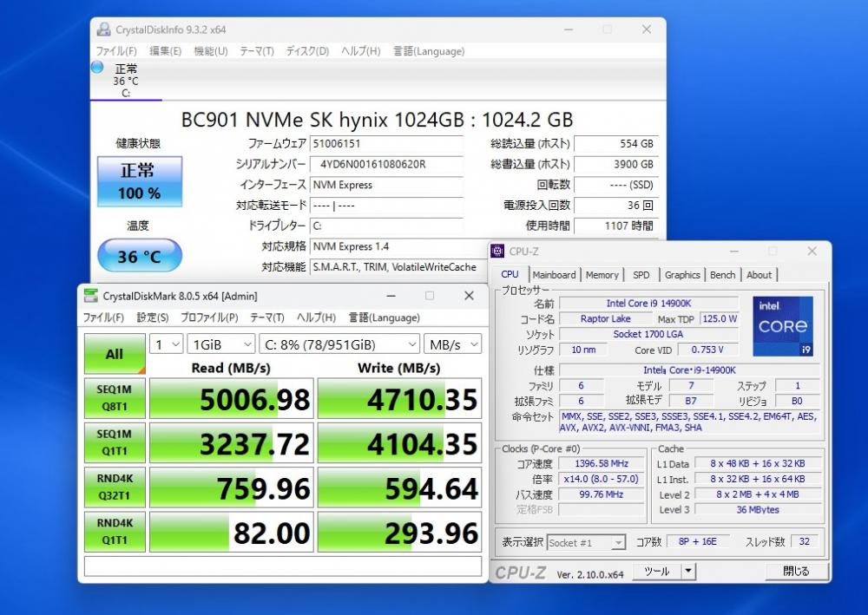Click the multiplier value x14.0 (8.0 - 57.0)
The height and width of the screenshot is (615, 868).
pos(602,479)
